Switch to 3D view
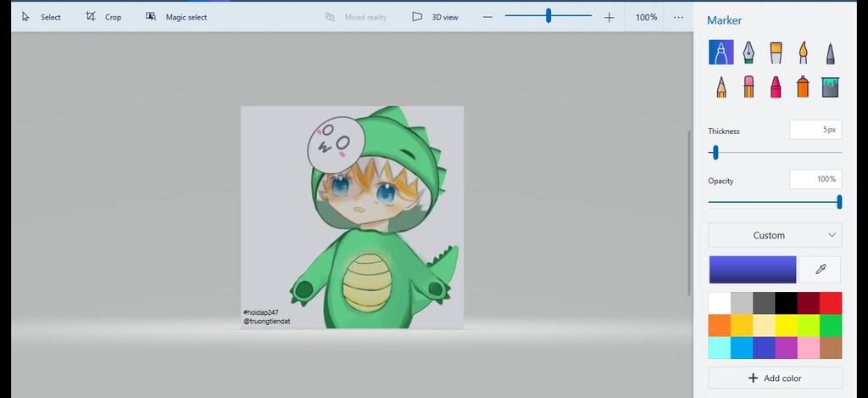The image size is (868, 398). (435, 17)
